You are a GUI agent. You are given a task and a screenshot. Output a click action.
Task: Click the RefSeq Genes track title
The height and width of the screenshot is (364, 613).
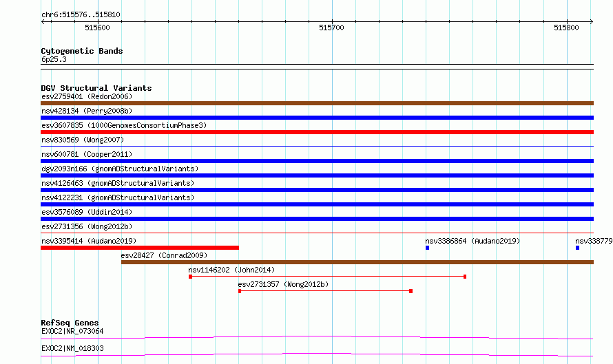click(70, 323)
